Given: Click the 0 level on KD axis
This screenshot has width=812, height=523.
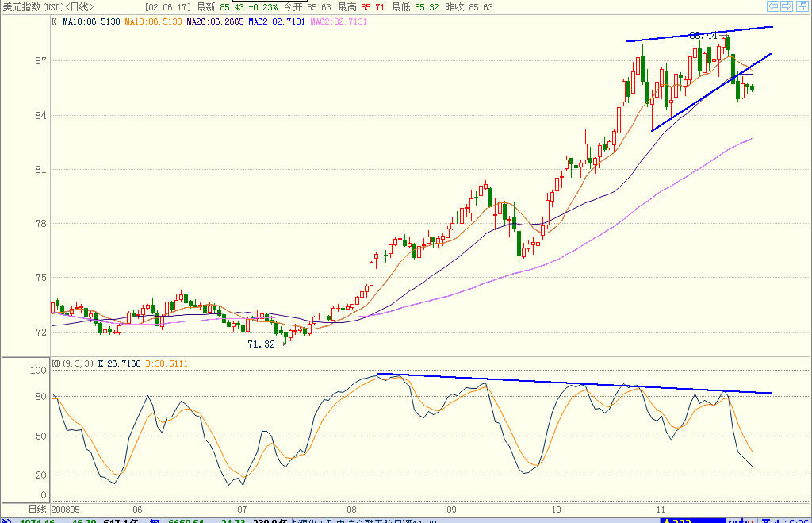Looking at the screenshot, I should coord(44,495).
